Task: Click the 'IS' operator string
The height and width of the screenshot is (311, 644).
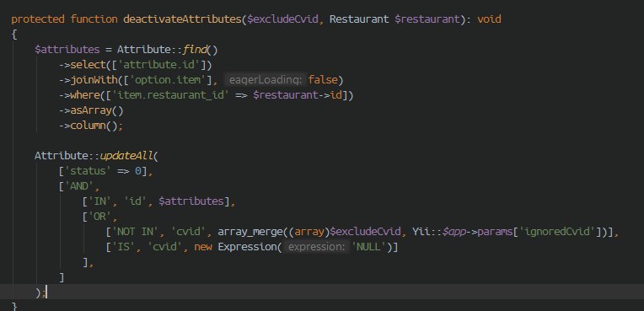Action: click(x=123, y=247)
